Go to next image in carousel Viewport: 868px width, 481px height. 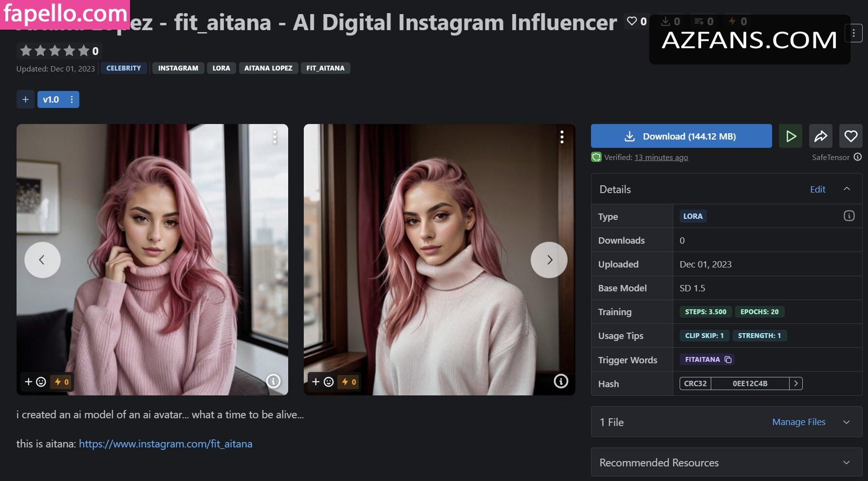tap(549, 260)
